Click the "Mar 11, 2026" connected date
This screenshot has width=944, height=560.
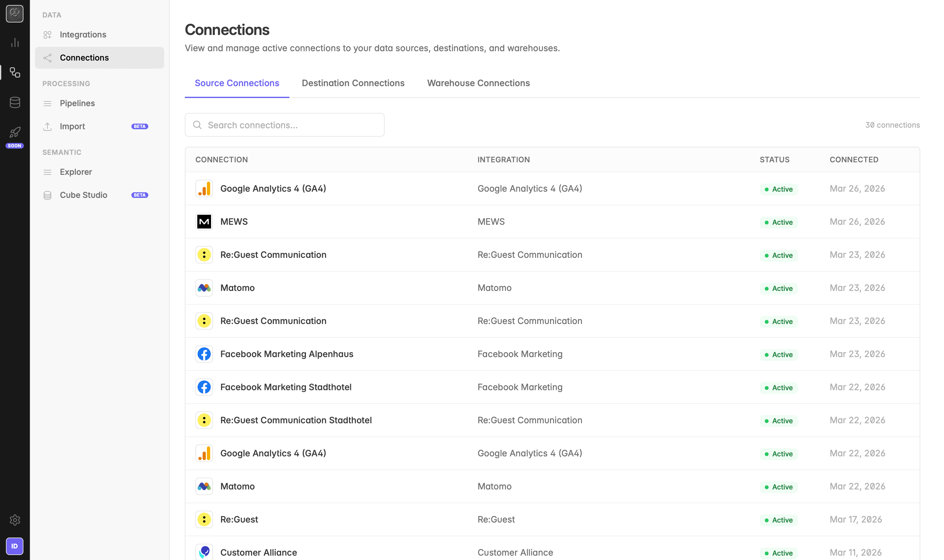pos(856,553)
